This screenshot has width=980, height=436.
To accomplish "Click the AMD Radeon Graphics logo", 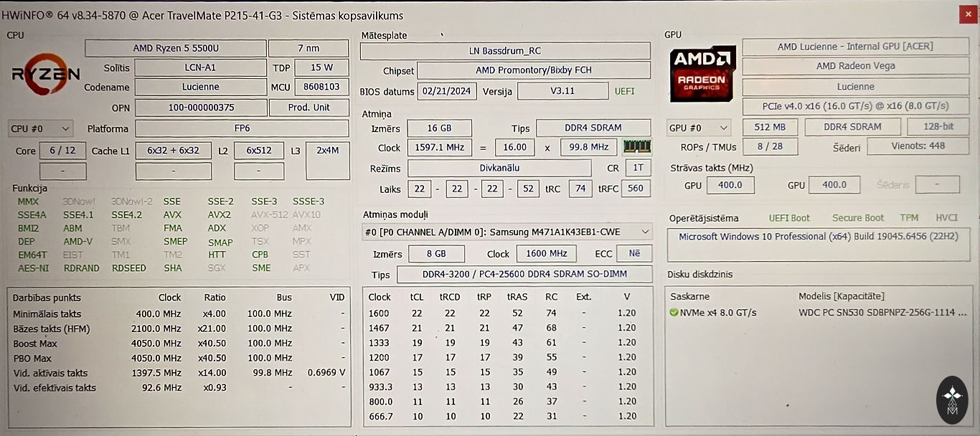I will pyautogui.click(x=702, y=74).
